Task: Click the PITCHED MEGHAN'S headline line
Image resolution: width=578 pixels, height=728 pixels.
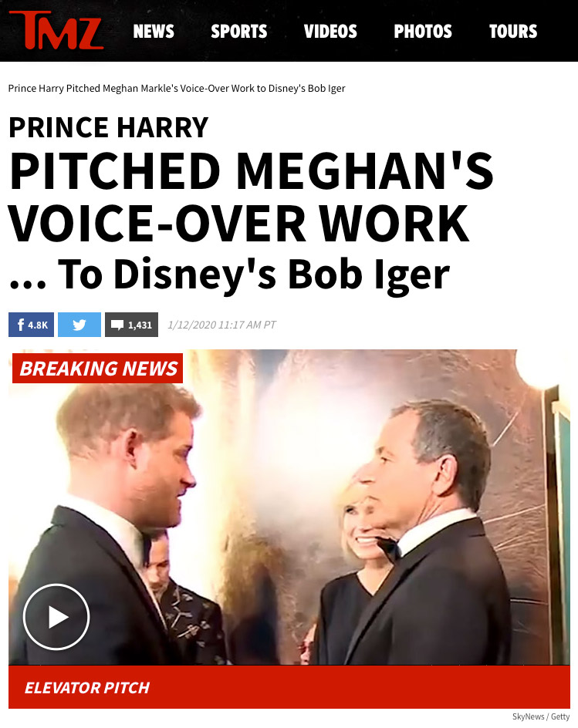Action: pyautogui.click(x=251, y=171)
